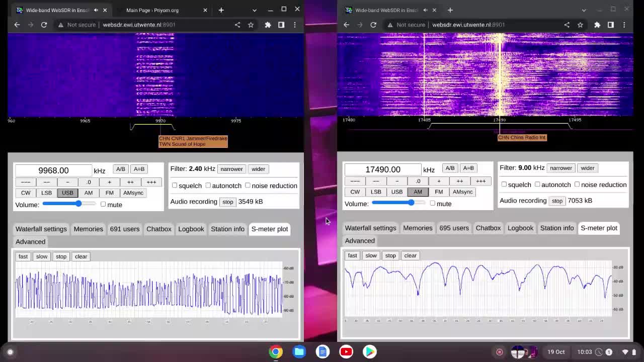The image size is (644, 362).
Task: Bookmark the page in the left browser window
Action: pyautogui.click(x=251, y=25)
